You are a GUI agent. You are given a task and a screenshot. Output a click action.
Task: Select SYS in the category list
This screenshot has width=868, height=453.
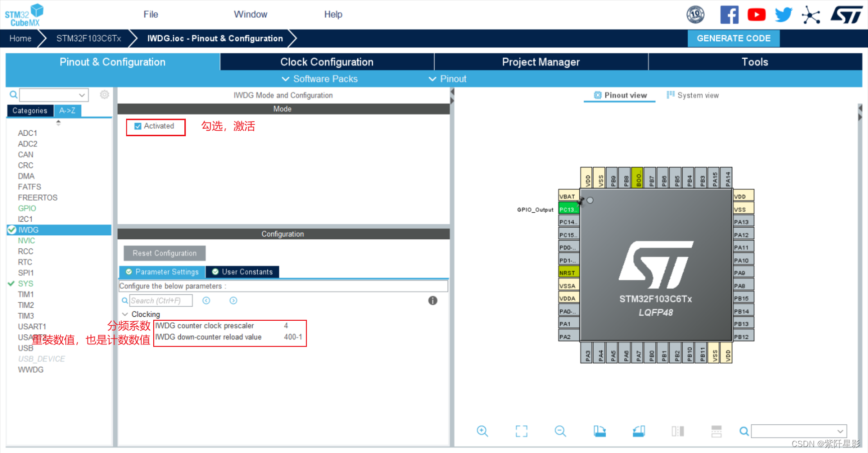coord(26,284)
